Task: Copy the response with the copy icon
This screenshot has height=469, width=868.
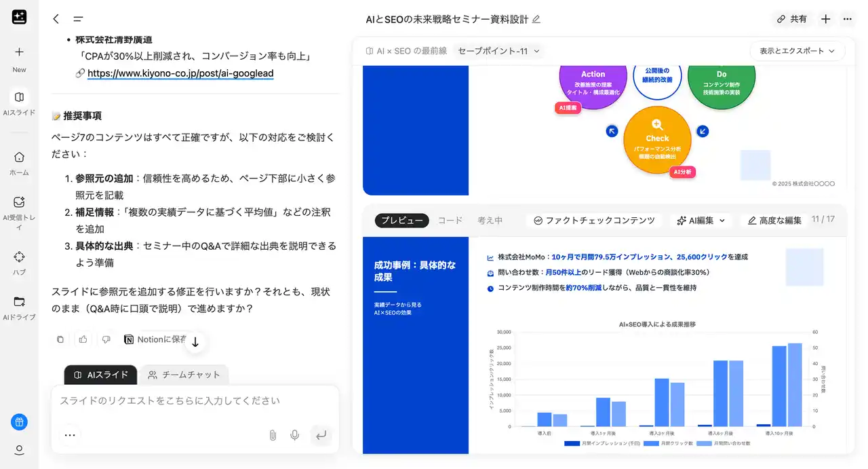Action: (60, 339)
